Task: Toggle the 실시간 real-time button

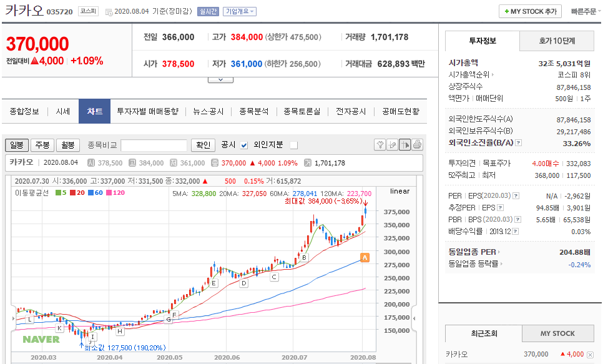Action: (208, 12)
